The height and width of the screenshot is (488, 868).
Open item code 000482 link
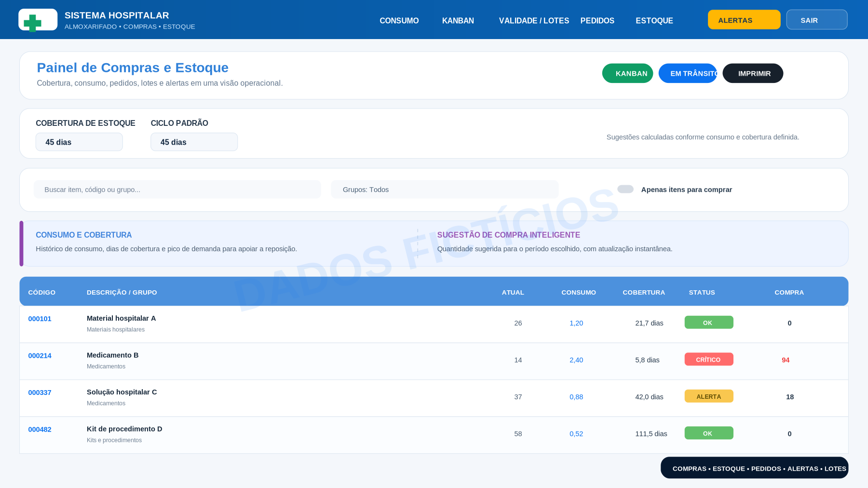40,430
